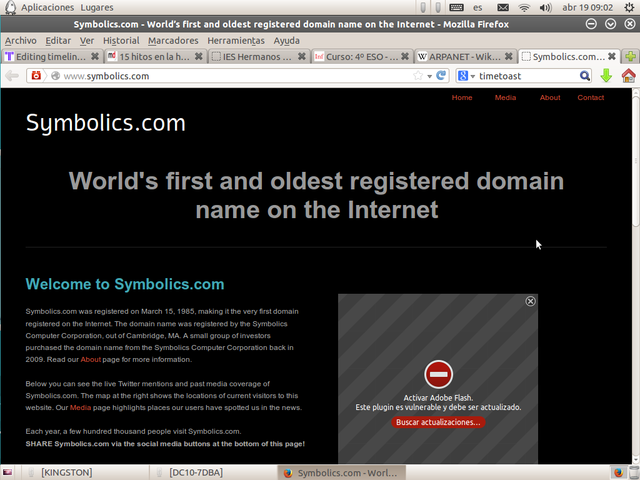Open the Aplicaciones system menu
This screenshot has width=640, height=480.
pyautogui.click(x=47, y=7)
